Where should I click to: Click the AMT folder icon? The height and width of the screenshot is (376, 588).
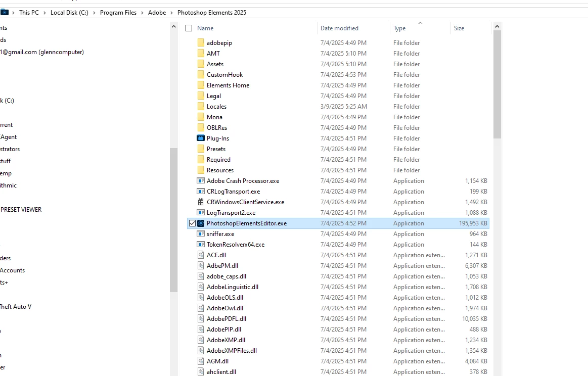(x=201, y=53)
